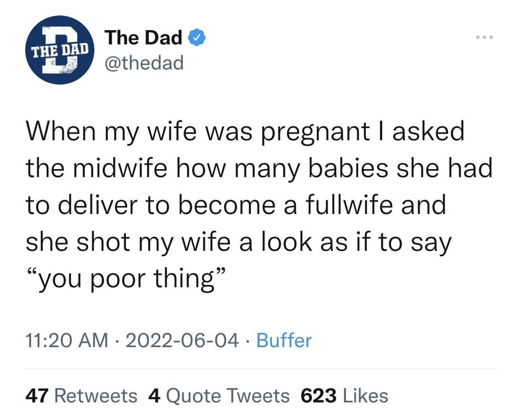Image resolution: width=521 pixels, height=420 pixels.
Task: Open The Dad profile avatar
Action: point(60,50)
